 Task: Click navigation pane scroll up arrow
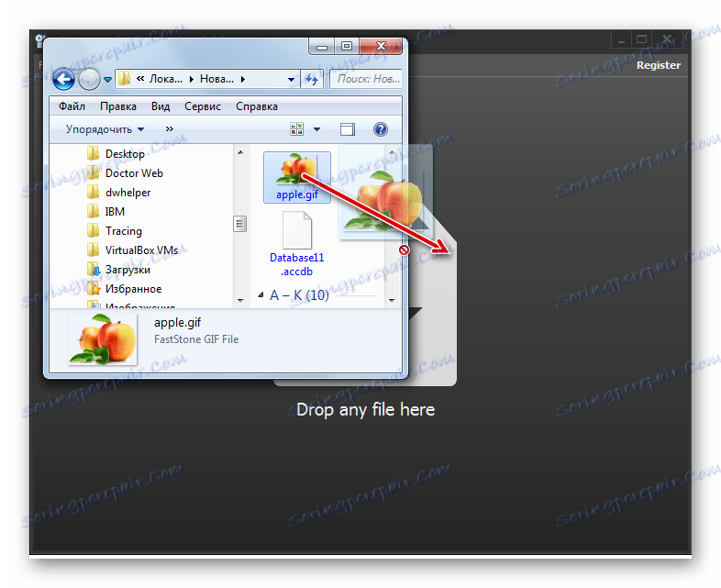click(240, 152)
